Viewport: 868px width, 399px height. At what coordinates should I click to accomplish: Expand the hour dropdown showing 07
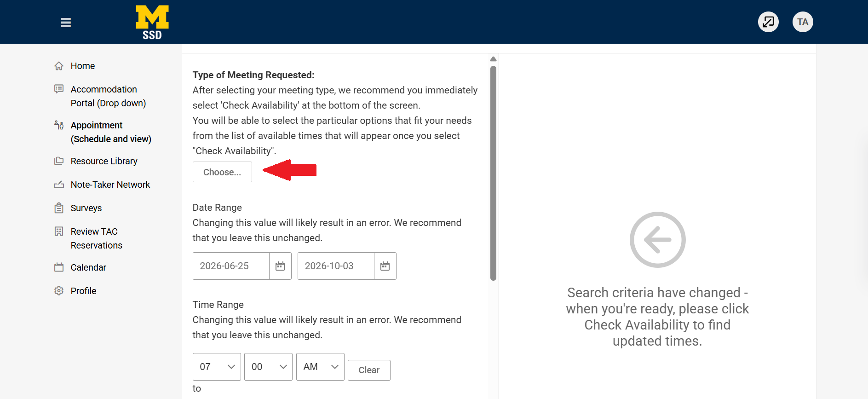217,367
